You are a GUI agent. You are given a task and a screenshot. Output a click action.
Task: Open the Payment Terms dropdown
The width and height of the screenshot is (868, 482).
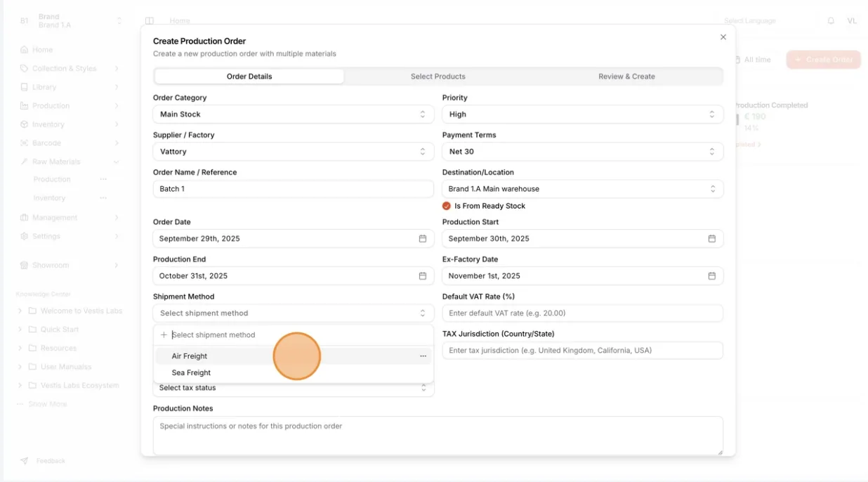pyautogui.click(x=583, y=152)
